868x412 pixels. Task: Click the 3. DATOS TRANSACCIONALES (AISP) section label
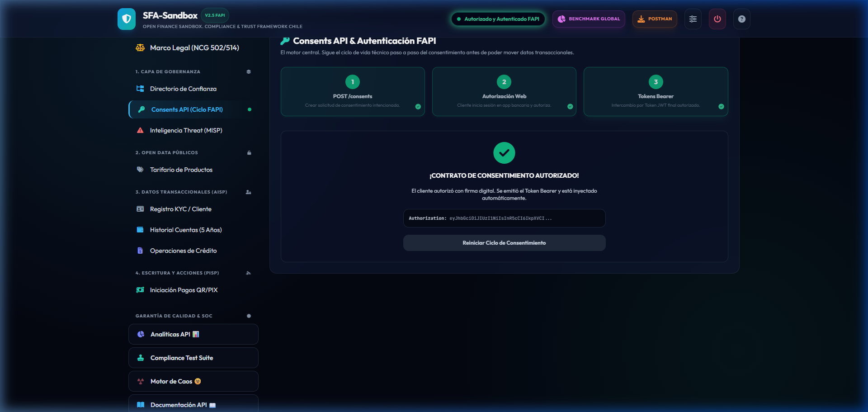coord(181,192)
